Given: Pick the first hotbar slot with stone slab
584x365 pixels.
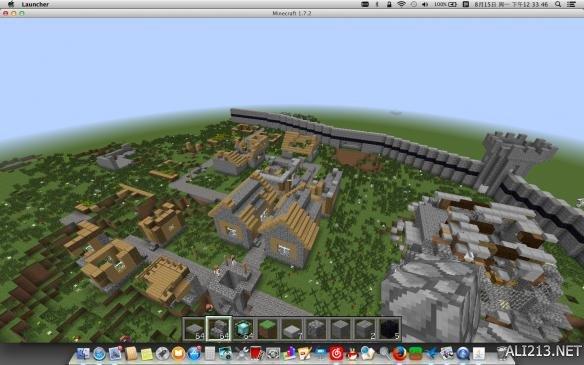Looking at the screenshot, I should [194, 328].
